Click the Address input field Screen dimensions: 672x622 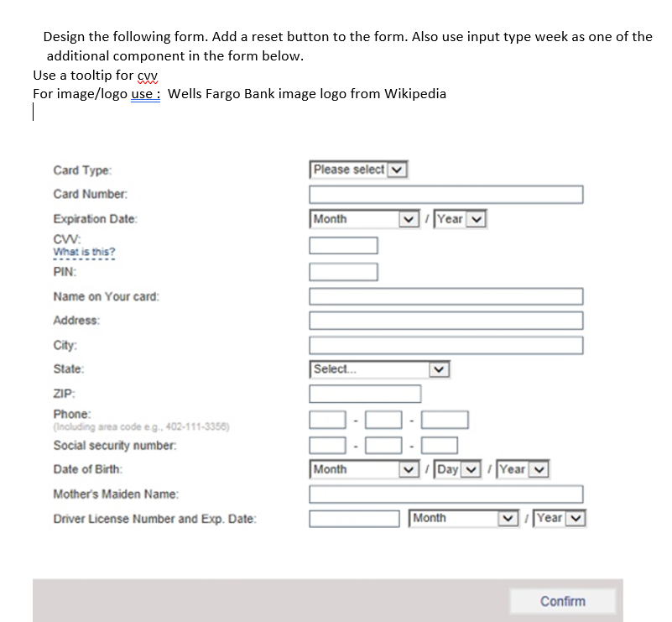tap(445, 320)
